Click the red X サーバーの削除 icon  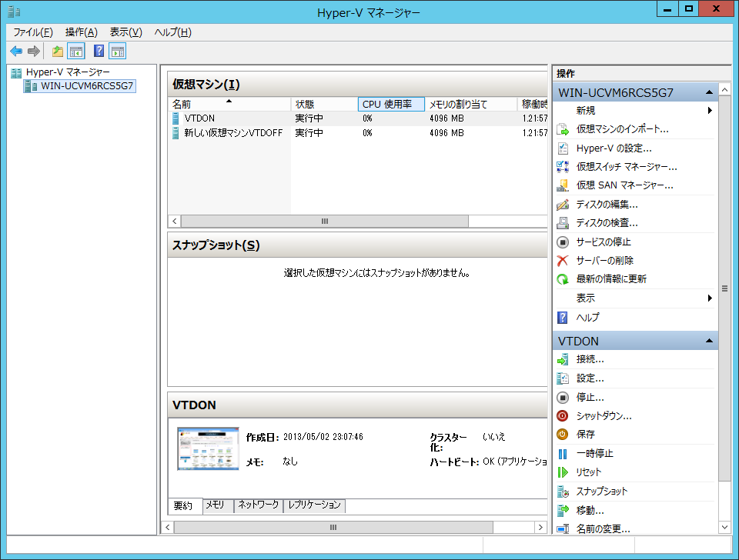coord(563,261)
